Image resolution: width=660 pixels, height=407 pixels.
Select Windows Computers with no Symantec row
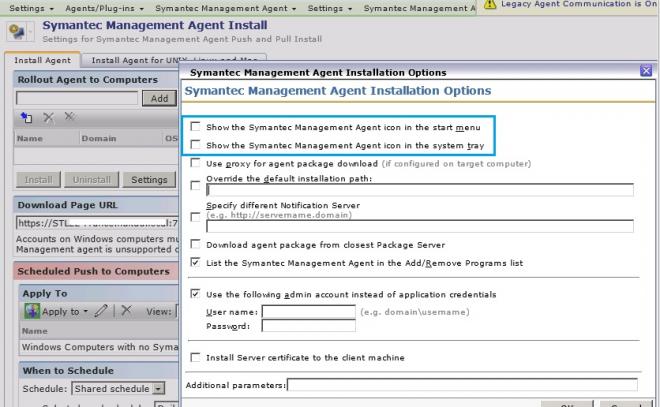click(100, 347)
